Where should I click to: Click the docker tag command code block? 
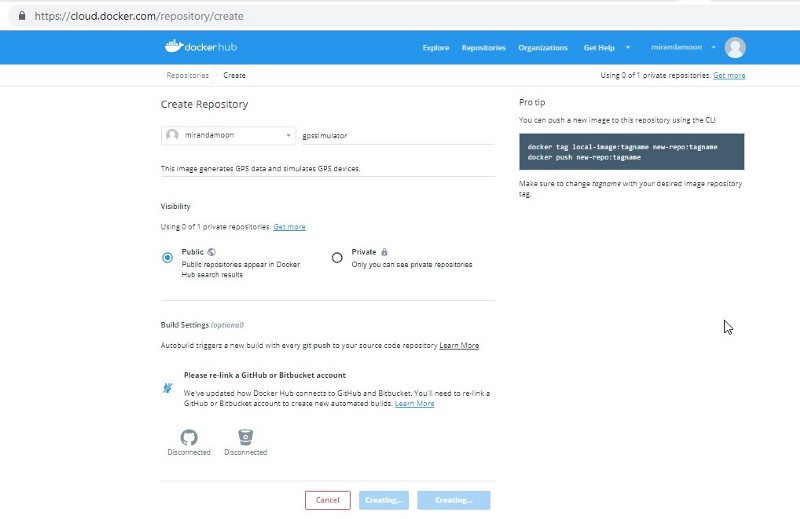632,152
